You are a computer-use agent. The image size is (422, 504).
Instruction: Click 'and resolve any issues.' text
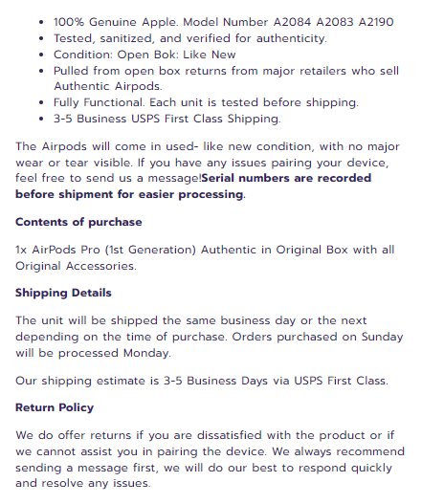(x=83, y=483)
